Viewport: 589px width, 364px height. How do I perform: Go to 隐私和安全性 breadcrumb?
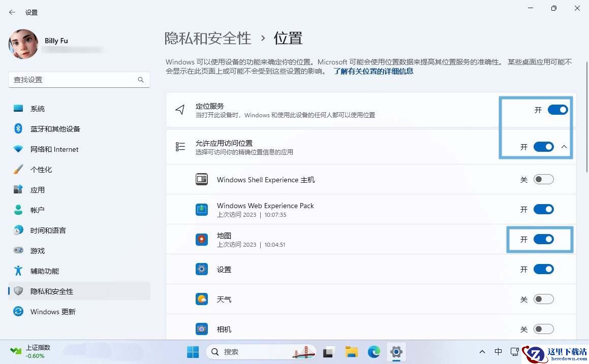[x=208, y=38]
